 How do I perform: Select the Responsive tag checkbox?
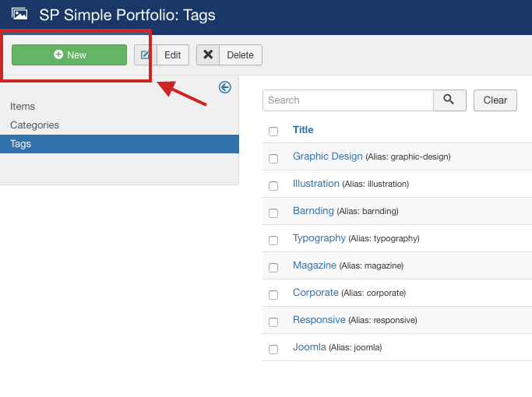[x=273, y=321]
